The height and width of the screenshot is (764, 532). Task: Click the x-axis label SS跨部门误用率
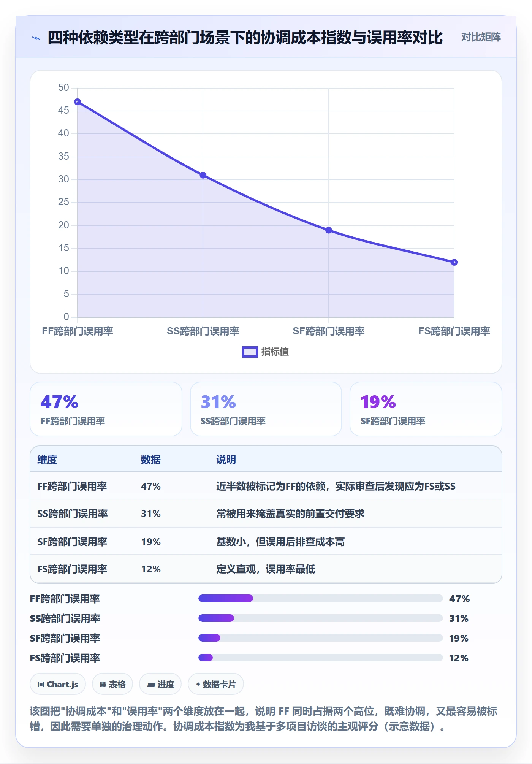[x=203, y=331]
